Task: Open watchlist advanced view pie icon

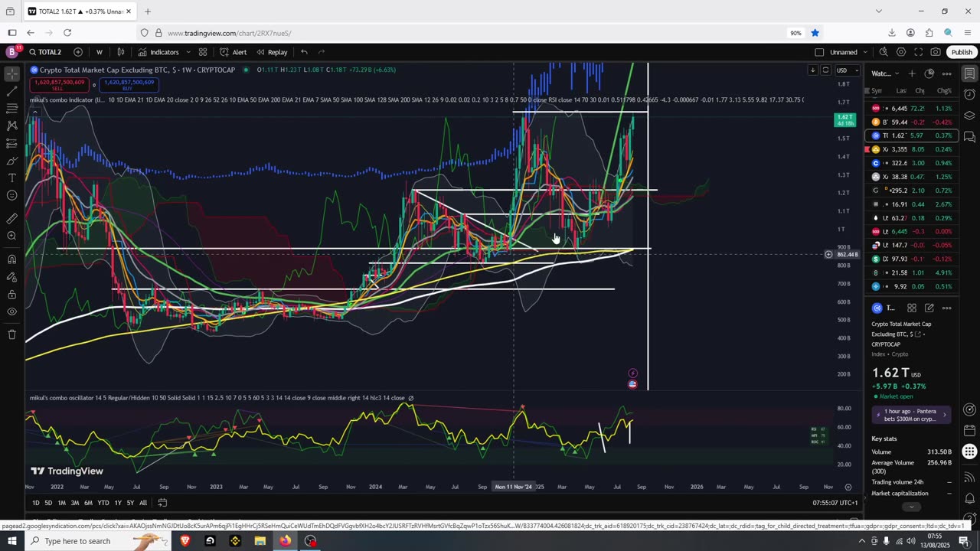Action: pyautogui.click(x=929, y=73)
